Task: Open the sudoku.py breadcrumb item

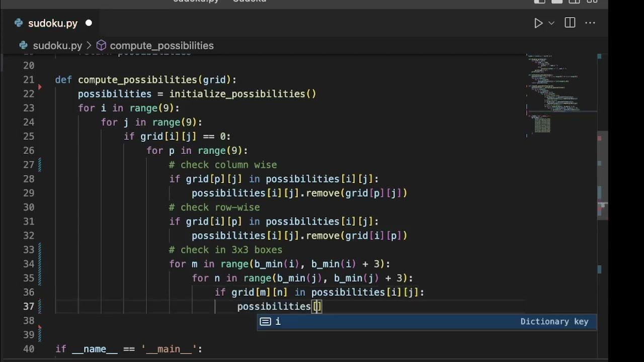Action: coord(57,46)
